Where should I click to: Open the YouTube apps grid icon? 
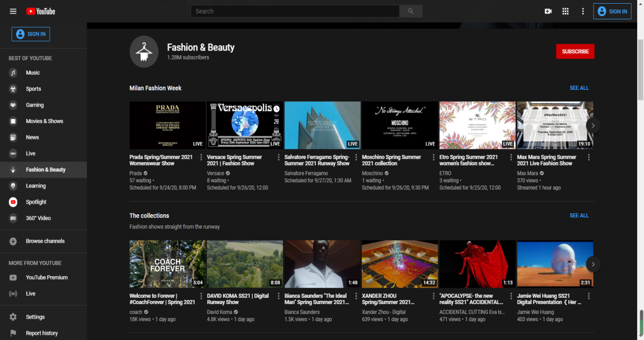pos(565,11)
